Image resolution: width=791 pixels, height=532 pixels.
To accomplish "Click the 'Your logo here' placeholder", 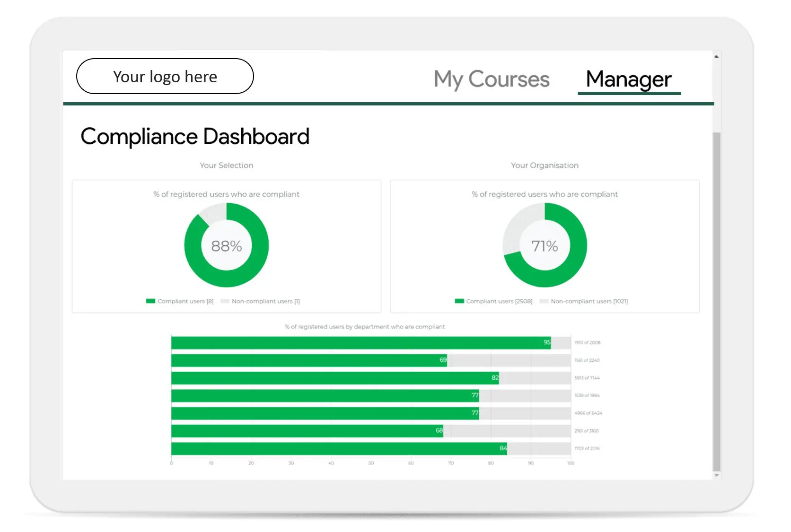I will pyautogui.click(x=165, y=76).
